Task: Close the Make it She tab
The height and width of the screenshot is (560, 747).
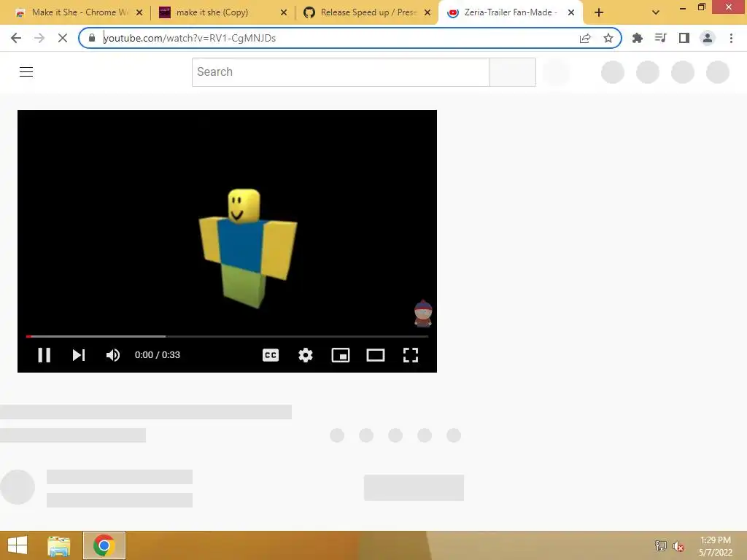Action: 139,13
